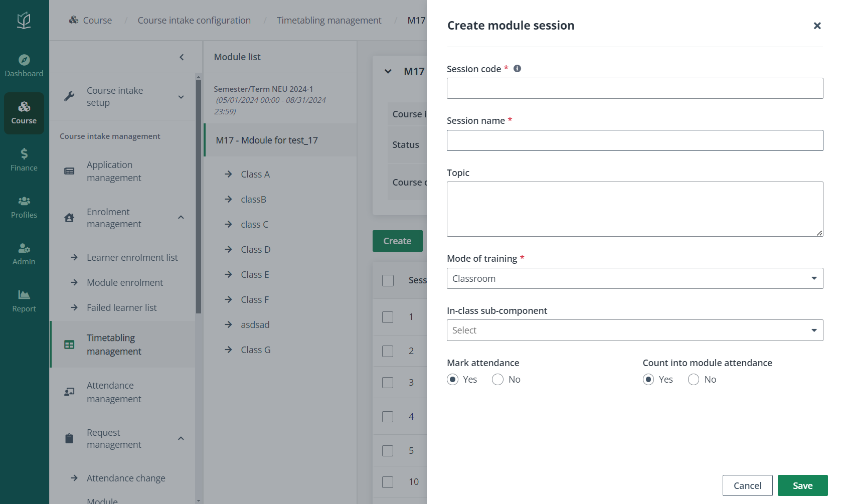Click the Course breadcrumb cubes icon

(74, 20)
